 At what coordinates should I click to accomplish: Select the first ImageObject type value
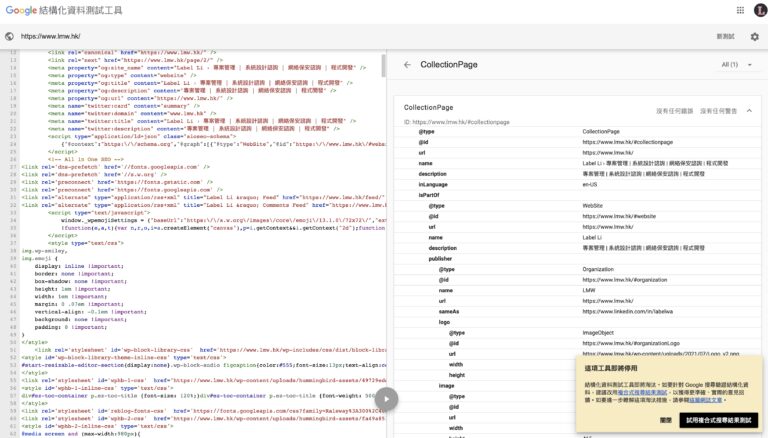(x=598, y=333)
